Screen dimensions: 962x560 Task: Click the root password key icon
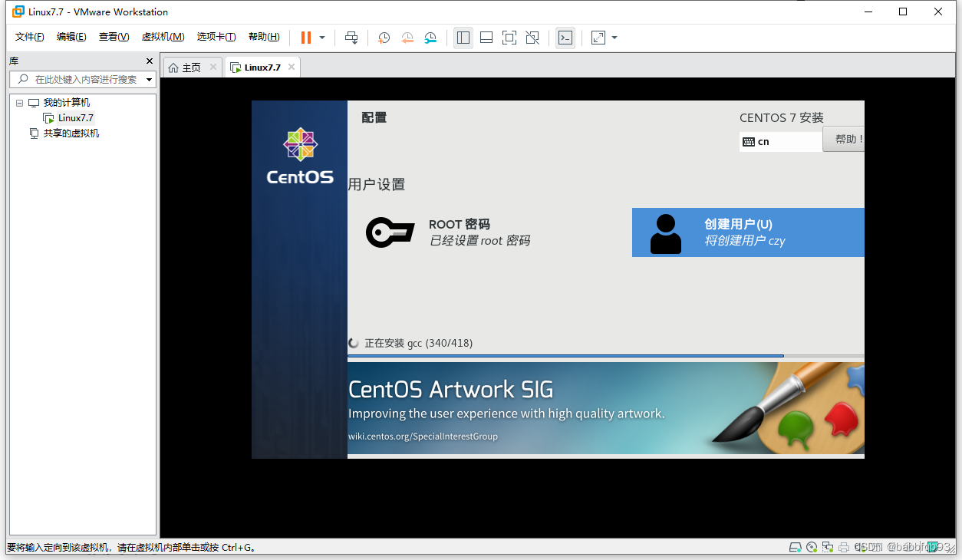pyautogui.click(x=390, y=232)
